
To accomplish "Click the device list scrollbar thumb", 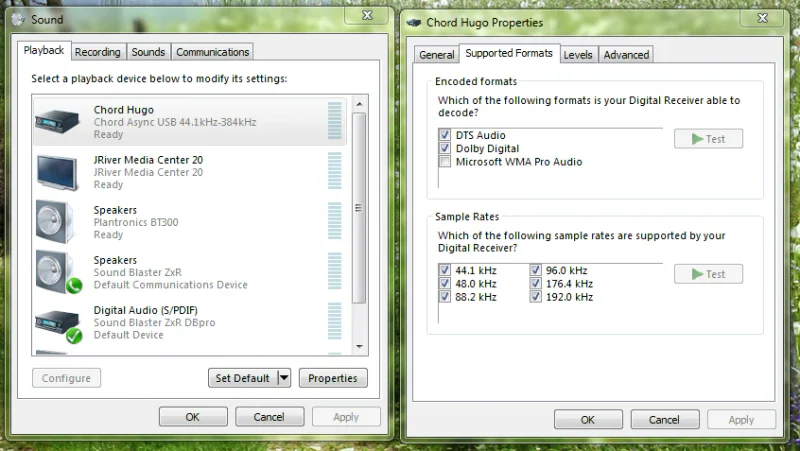I will pos(359,208).
